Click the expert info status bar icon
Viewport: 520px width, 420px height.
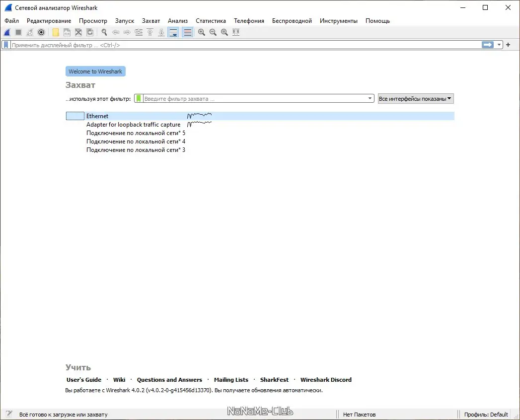click(9, 414)
